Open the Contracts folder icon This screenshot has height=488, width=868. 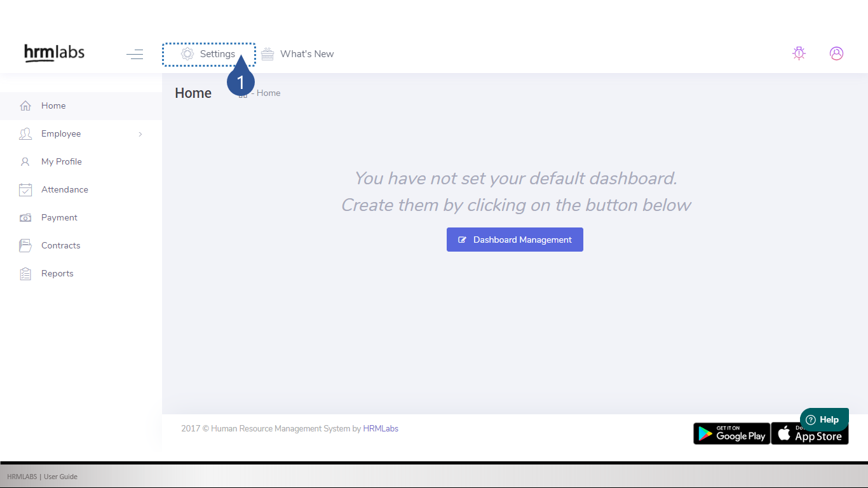point(25,246)
